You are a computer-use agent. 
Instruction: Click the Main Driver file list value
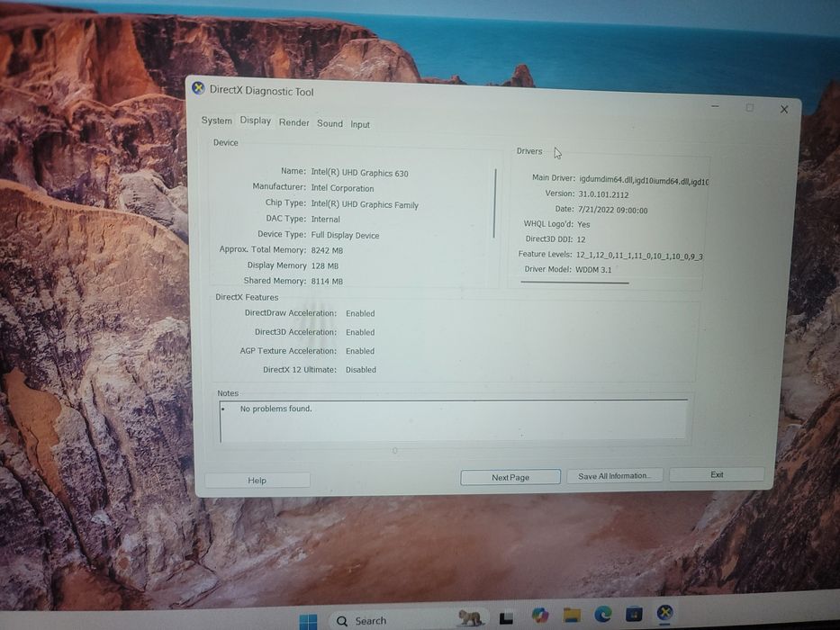coord(644,181)
